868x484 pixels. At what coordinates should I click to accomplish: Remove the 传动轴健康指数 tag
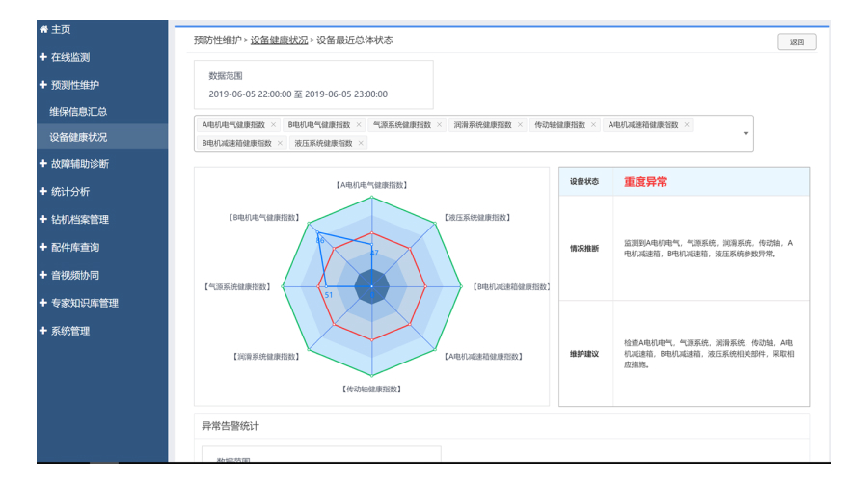(x=593, y=125)
